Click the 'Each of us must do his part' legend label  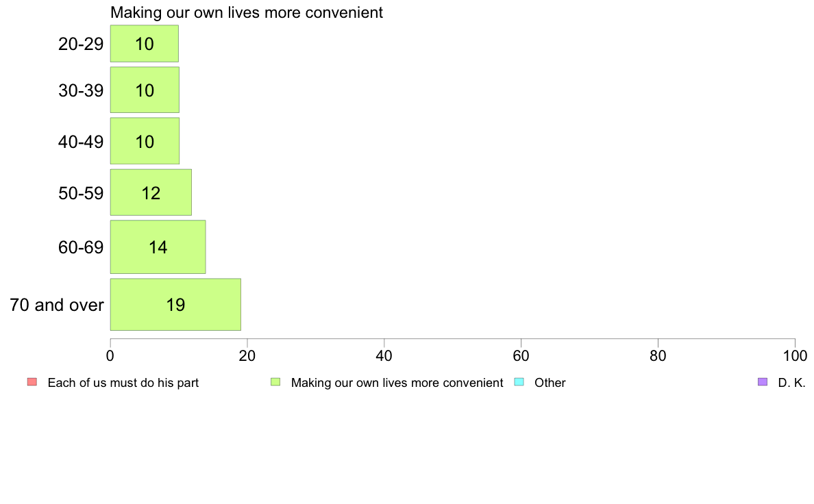tap(123, 383)
